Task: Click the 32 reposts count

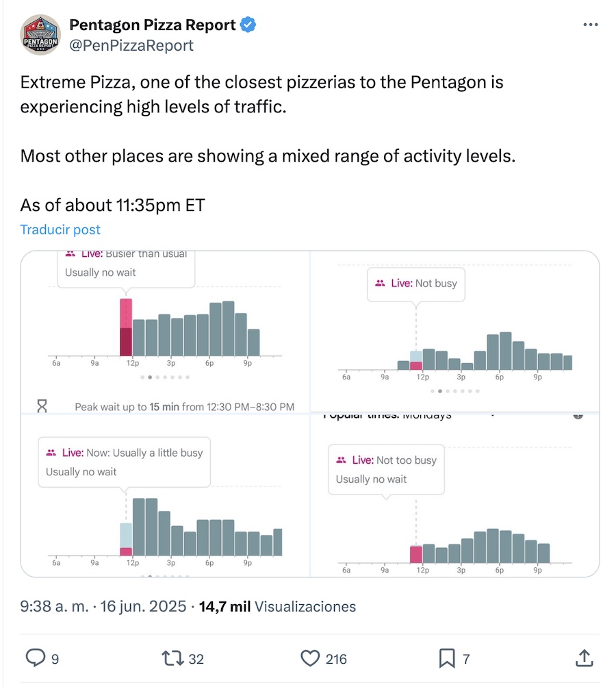Action: click(x=196, y=659)
